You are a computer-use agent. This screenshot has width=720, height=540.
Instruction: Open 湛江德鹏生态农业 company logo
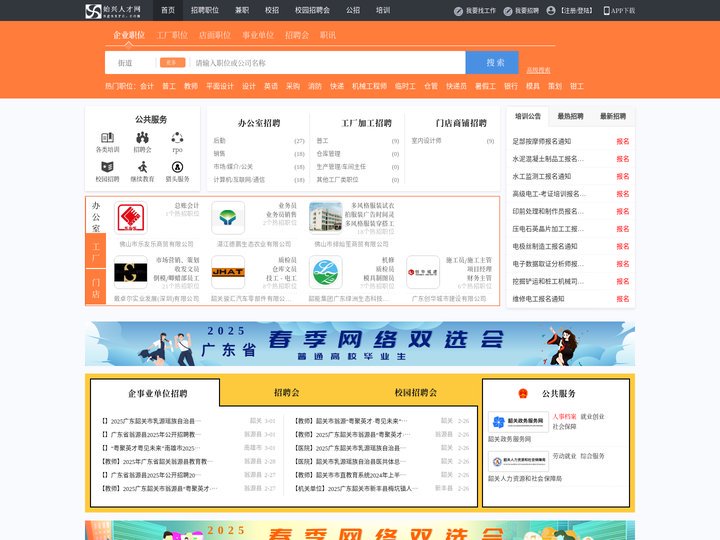[x=228, y=218]
